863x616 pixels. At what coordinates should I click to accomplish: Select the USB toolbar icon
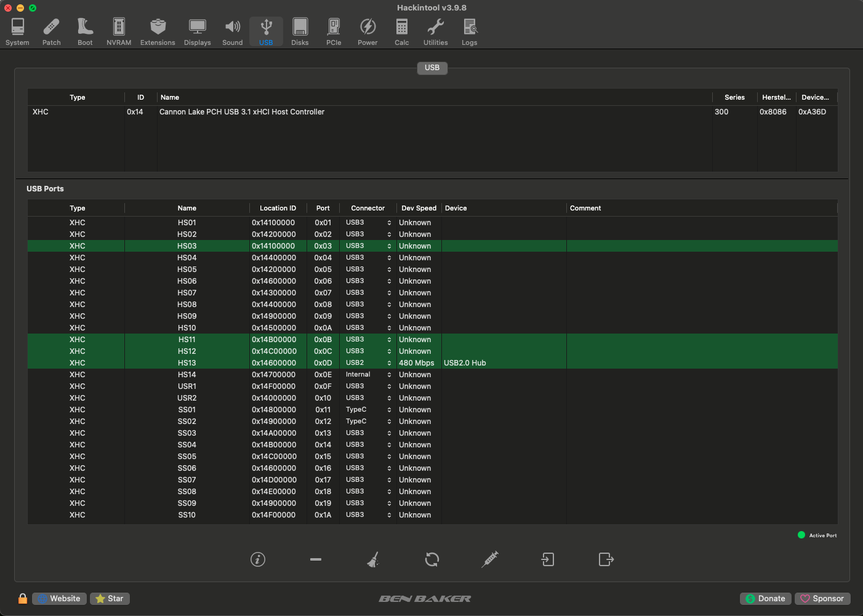266,32
